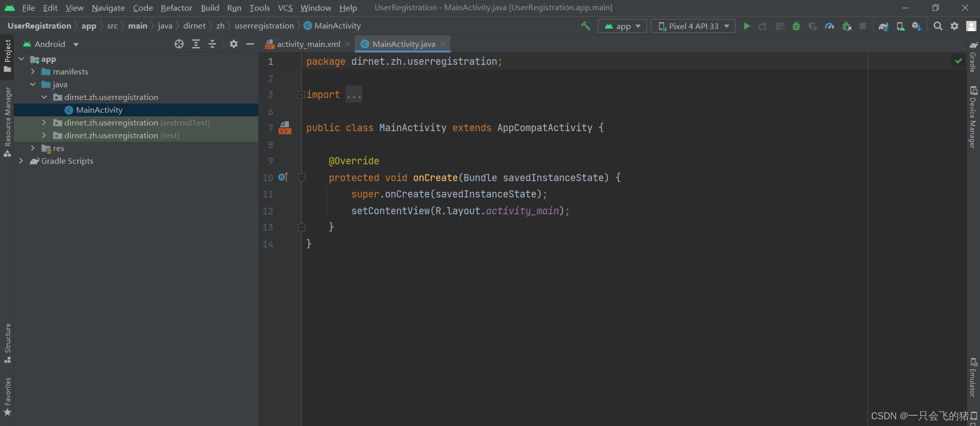Viewport: 980px width, 426px height.
Task: Hide the Project panel with minus icon
Action: 250,44
